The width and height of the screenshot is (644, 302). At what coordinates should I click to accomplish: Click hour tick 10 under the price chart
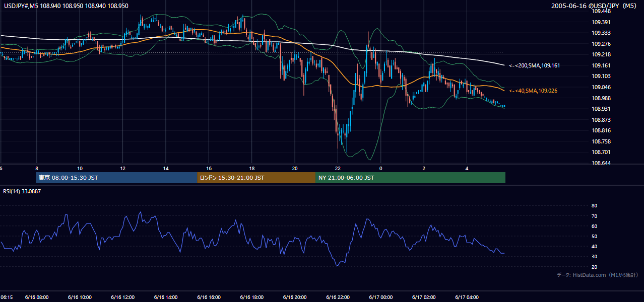(80, 169)
